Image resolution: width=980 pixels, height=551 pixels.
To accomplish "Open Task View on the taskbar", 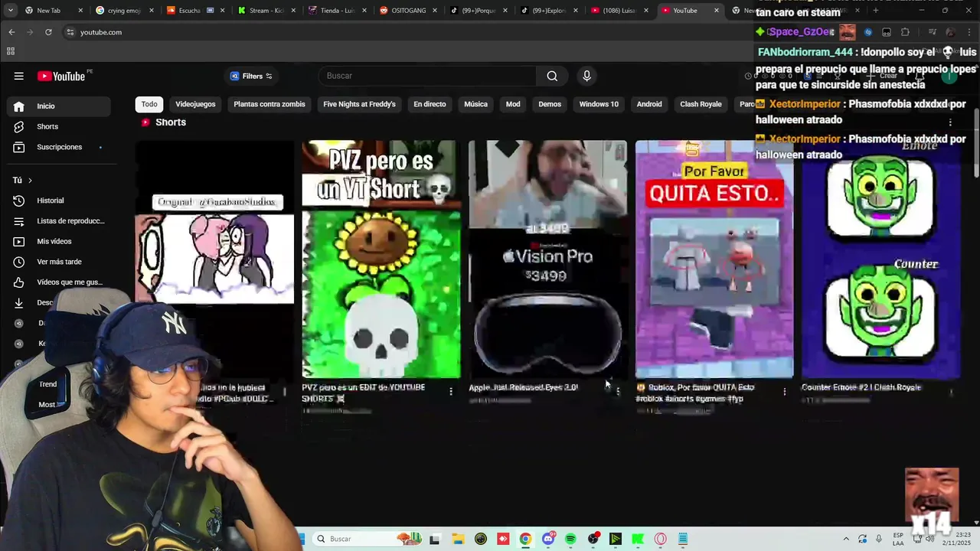I will (435, 539).
